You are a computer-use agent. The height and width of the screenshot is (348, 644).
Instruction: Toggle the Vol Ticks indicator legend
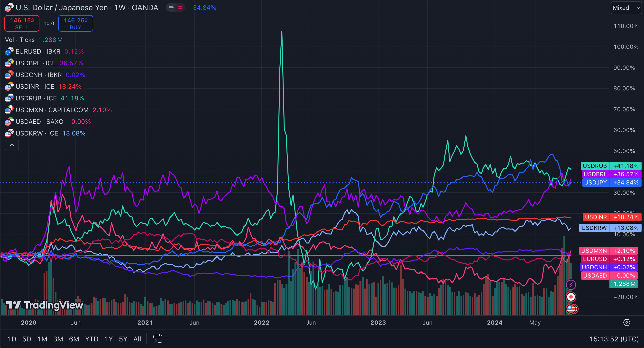click(20, 40)
